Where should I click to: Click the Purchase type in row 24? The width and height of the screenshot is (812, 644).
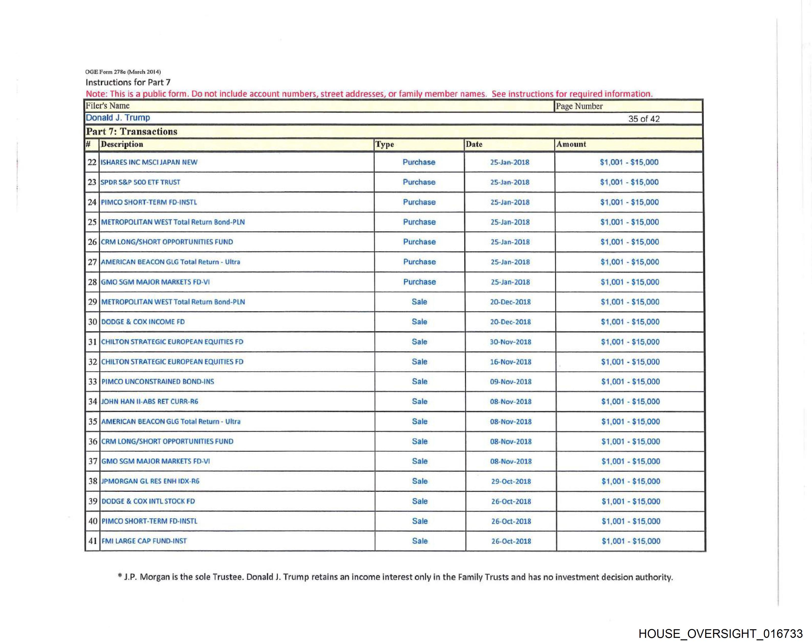pyautogui.click(x=419, y=202)
